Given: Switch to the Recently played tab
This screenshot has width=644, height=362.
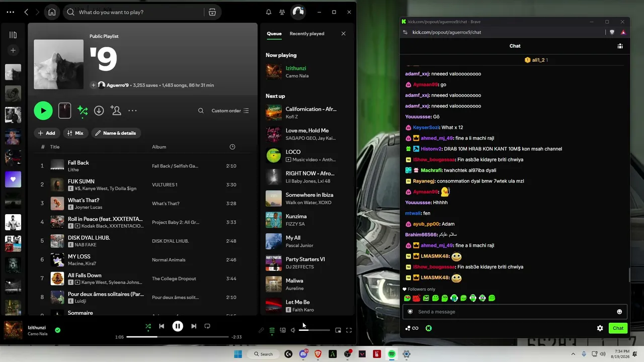Looking at the screenshot, I should [307, 34].
